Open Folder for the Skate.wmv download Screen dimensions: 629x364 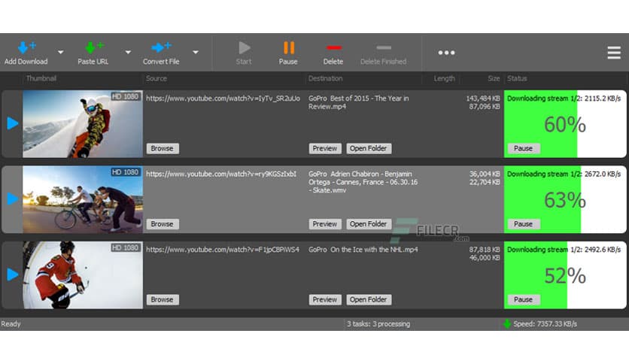tap(369, 224)
